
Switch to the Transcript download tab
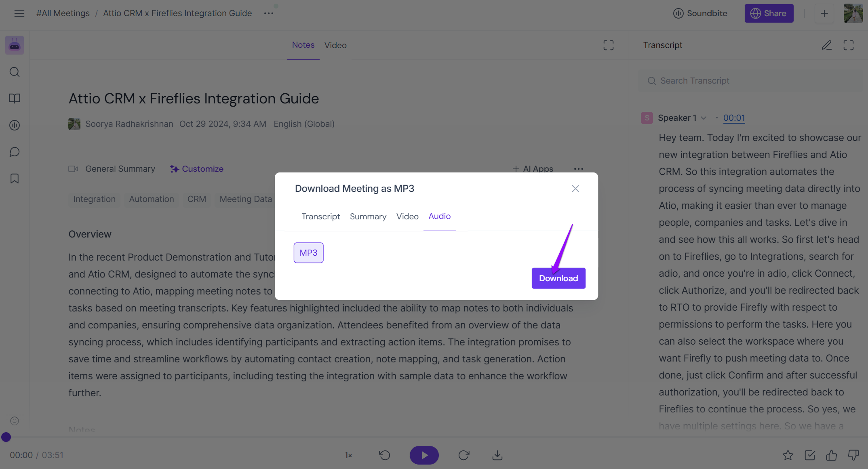click(x=320, y=215)
